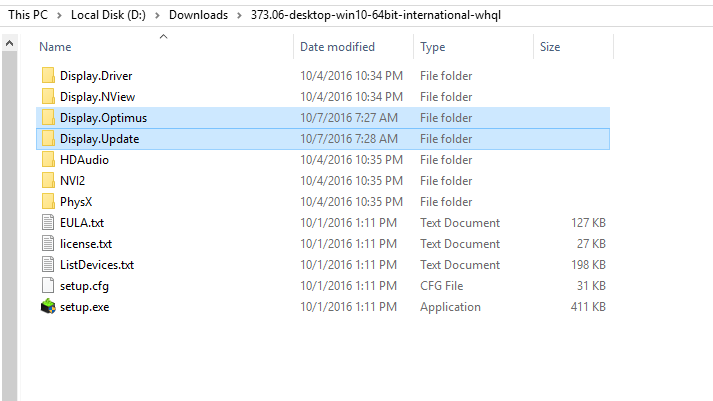Click the CFG File type cell
This screenshot has width=713, height=401.
(442, 286)
